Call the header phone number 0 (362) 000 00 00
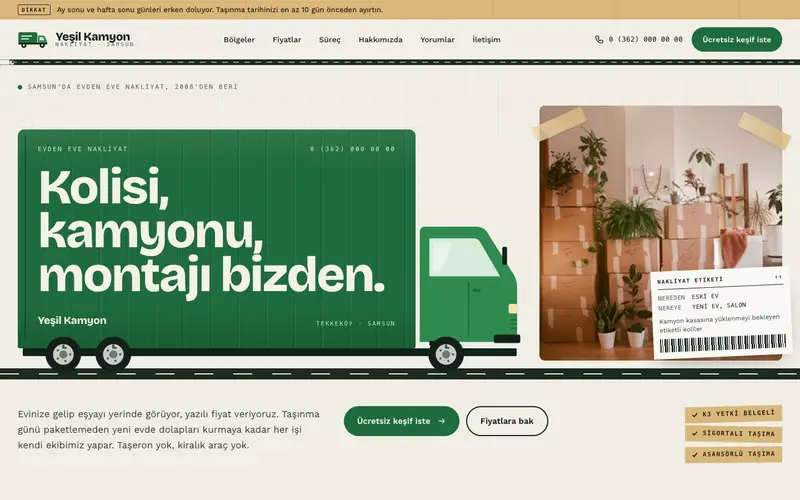Viewport: 800px width, 500px height. point(645,39)
